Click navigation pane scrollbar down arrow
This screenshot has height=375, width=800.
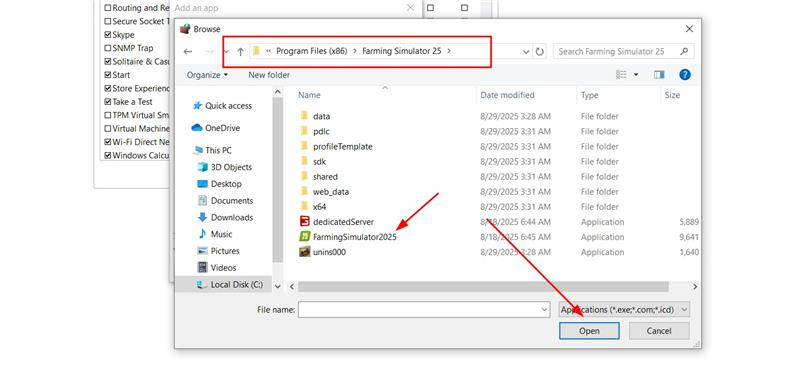(278, 286)
